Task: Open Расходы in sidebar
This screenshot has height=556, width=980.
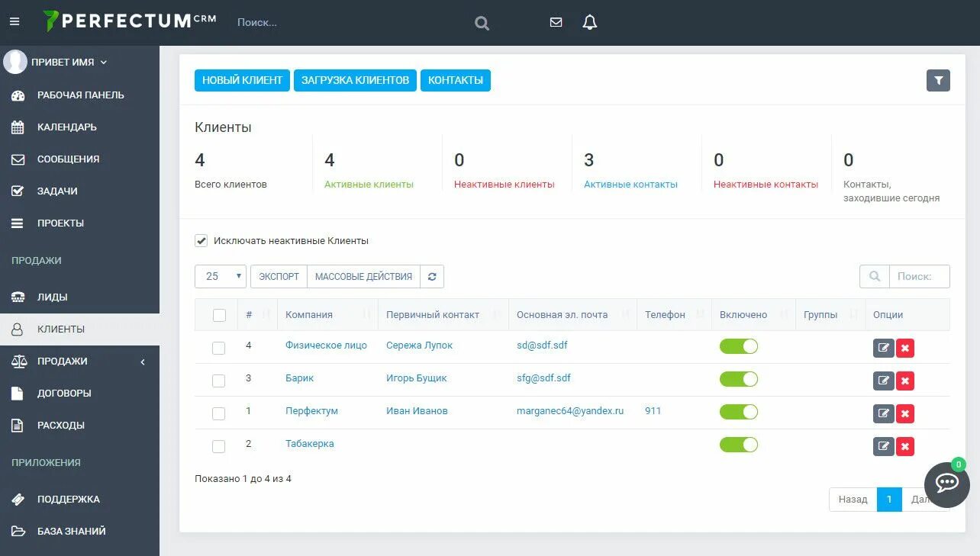Action: click(x=79, y=426)
